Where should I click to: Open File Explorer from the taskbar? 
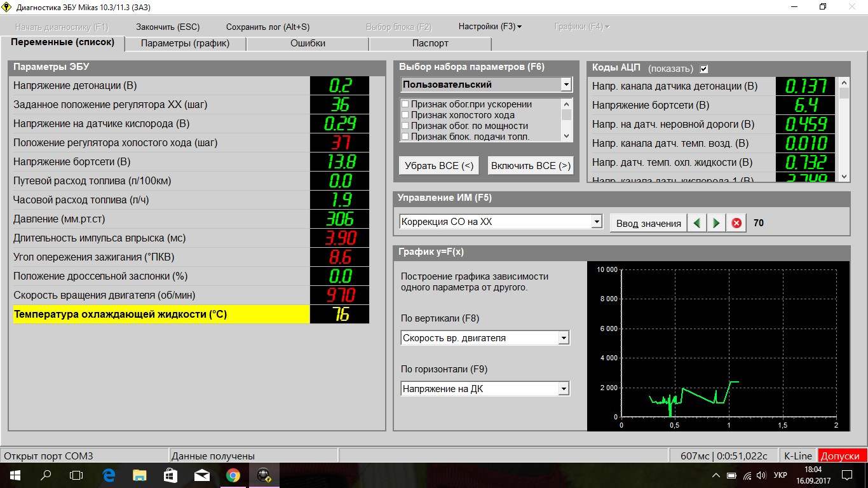click(x=139, y=475)
